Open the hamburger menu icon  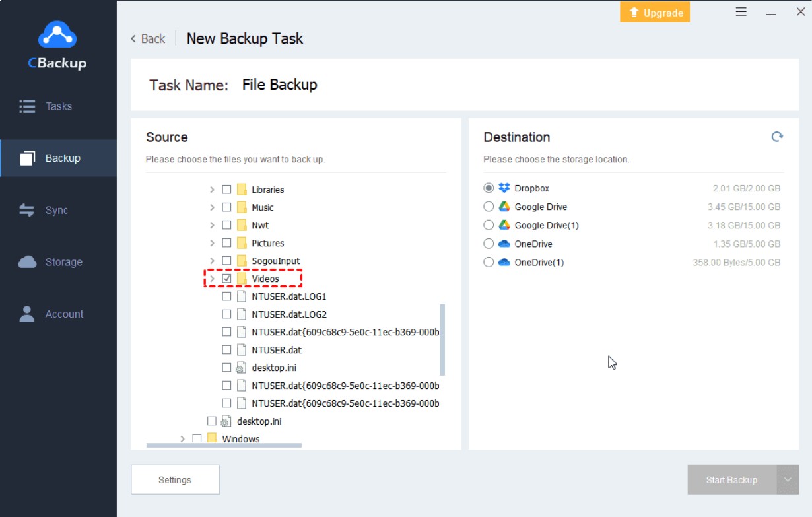coord(741,12)
